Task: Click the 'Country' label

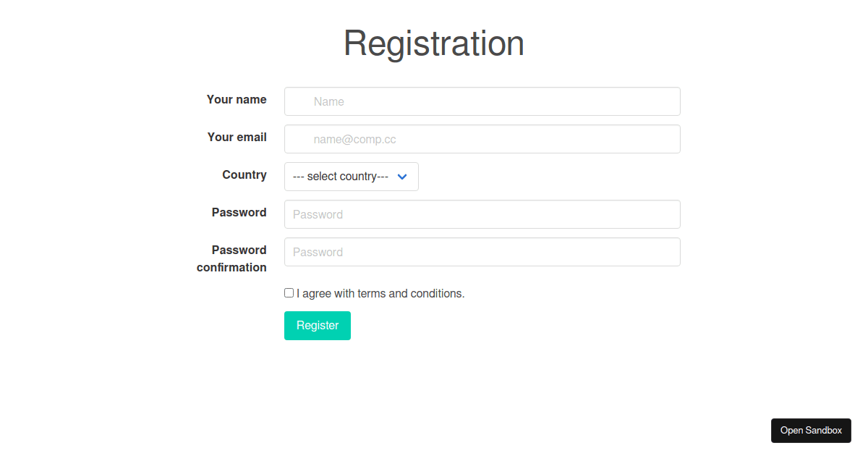Action: click(x=244, y=175)
